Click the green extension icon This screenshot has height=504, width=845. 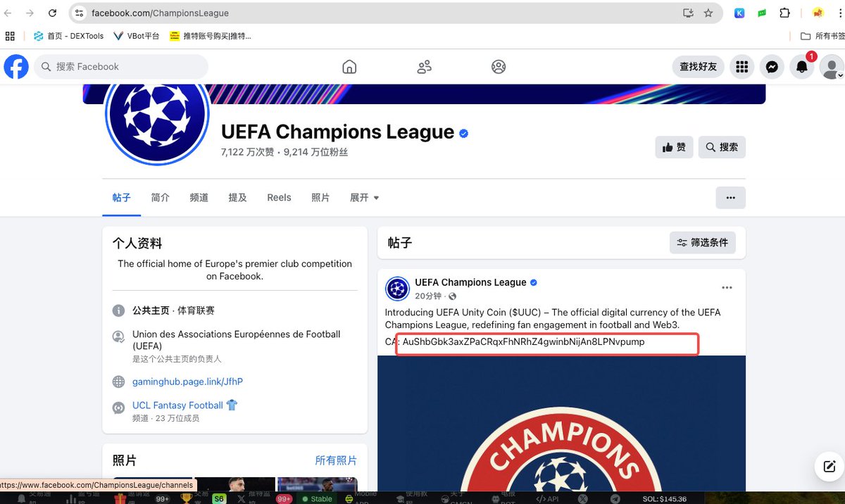(762, 13)
